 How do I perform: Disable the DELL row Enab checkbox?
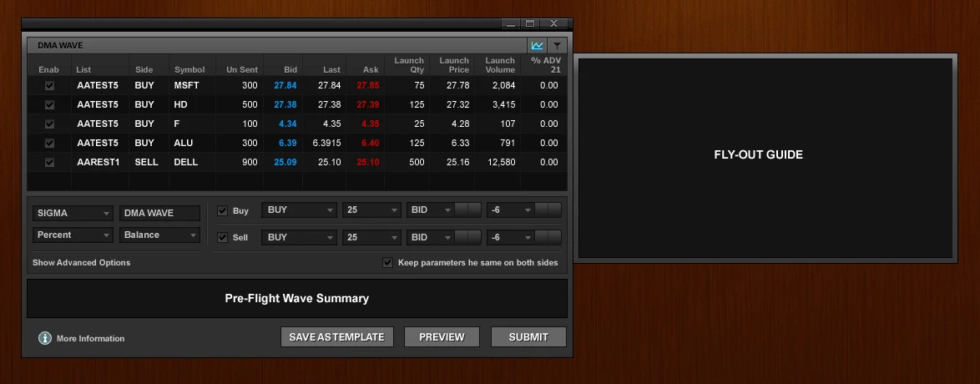click(49, 162)
